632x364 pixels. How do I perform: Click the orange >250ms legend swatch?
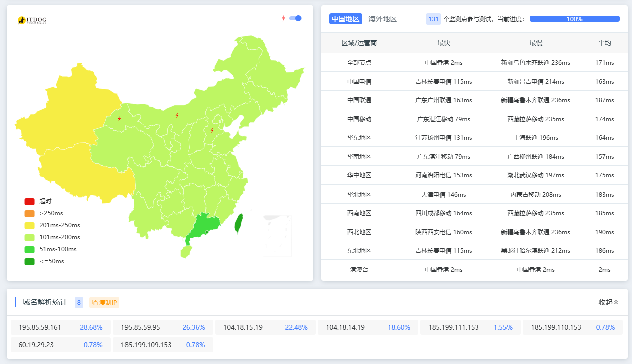pyautogui.click(x=29, y=213)
